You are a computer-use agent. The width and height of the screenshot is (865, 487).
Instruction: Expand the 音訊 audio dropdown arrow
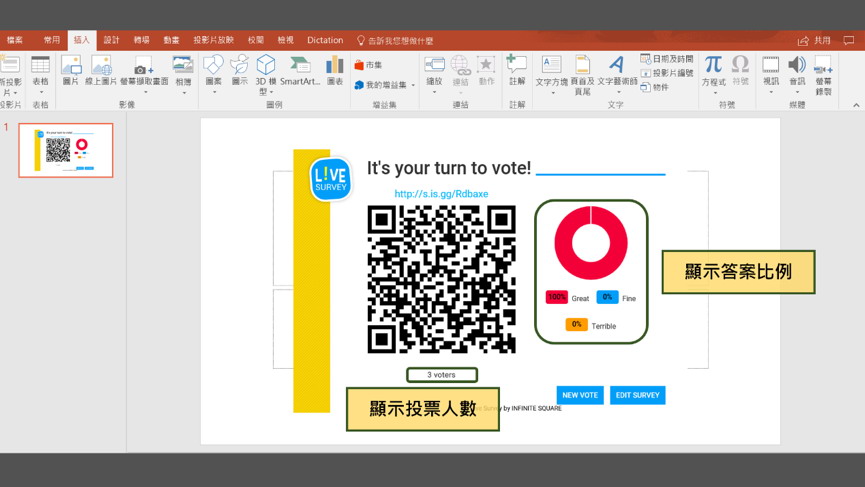pos(797,92)
